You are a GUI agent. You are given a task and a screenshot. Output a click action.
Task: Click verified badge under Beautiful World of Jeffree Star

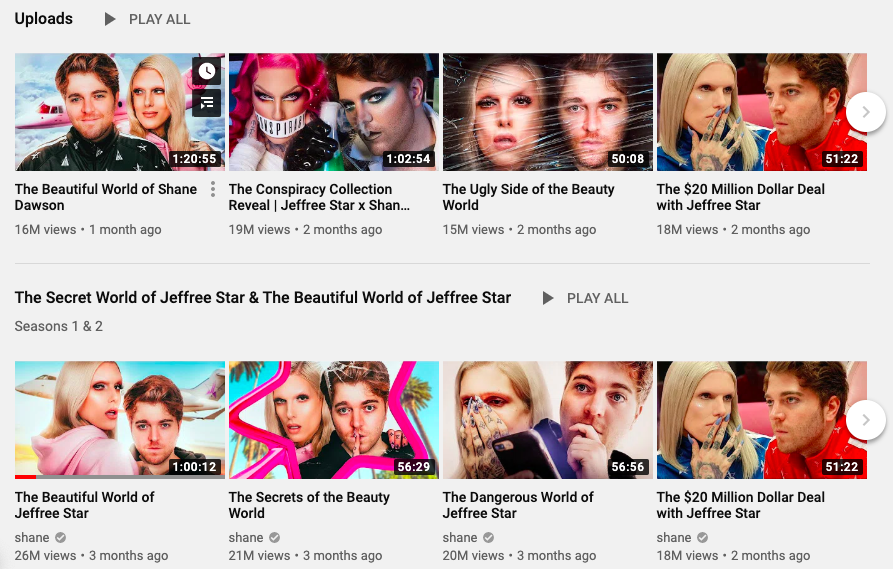click(x=60, y=538)
